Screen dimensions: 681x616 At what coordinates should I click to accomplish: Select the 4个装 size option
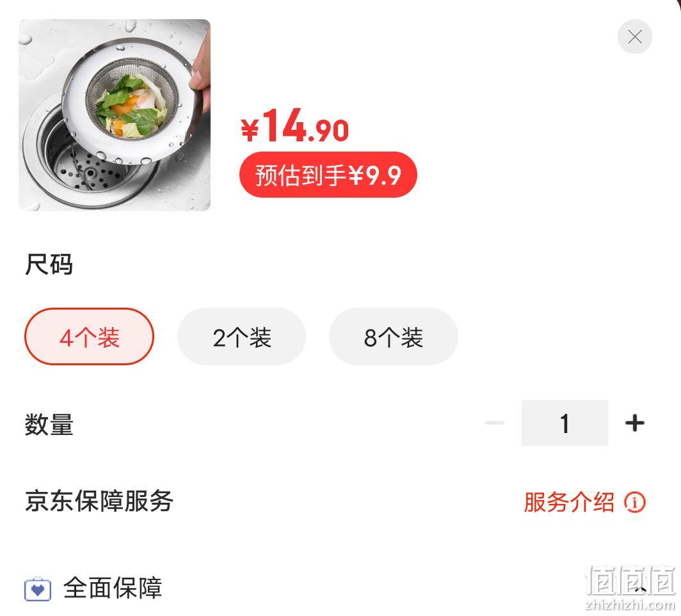coord(90,336)
